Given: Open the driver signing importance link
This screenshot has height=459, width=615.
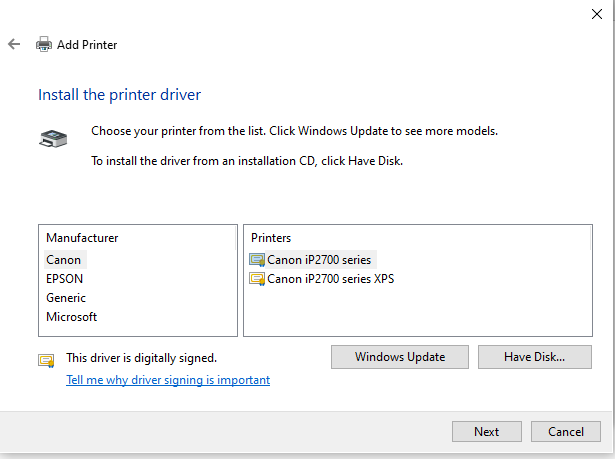Looking at the screenshot, I should tap(168, 380).
